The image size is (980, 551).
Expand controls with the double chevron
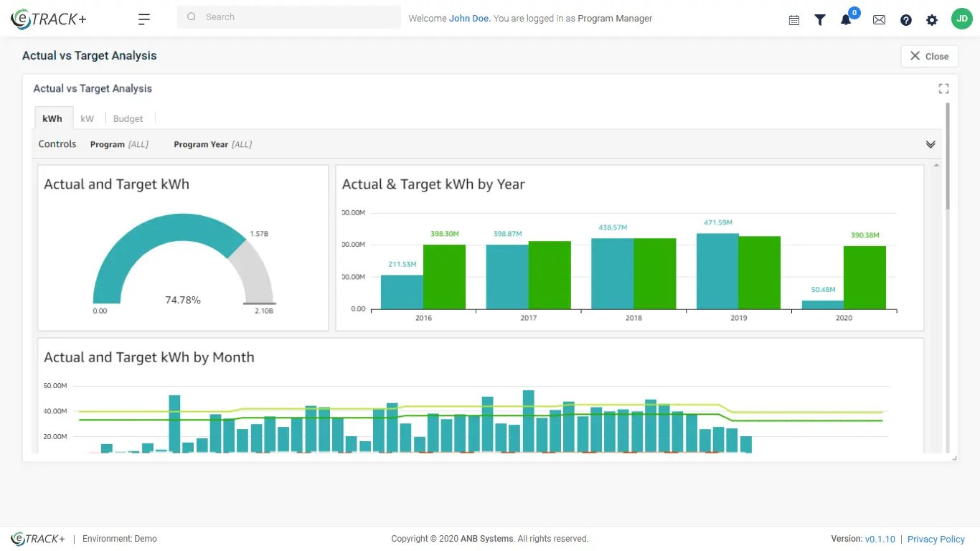coord(930,143)
